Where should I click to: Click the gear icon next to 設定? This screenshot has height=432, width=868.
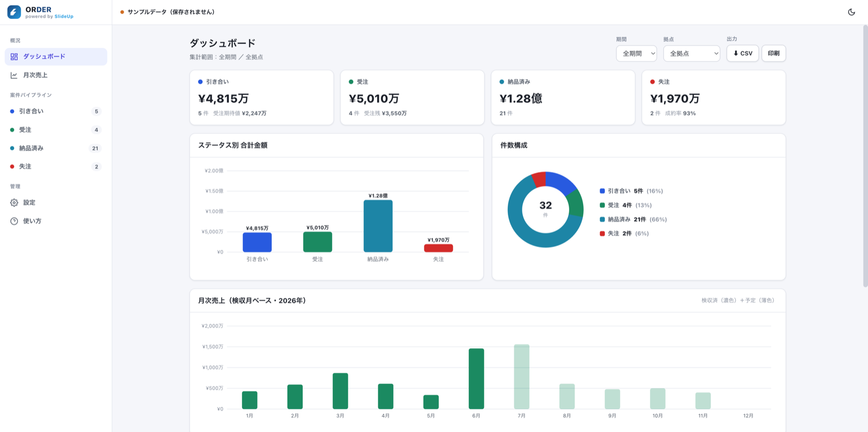[14, 203]
